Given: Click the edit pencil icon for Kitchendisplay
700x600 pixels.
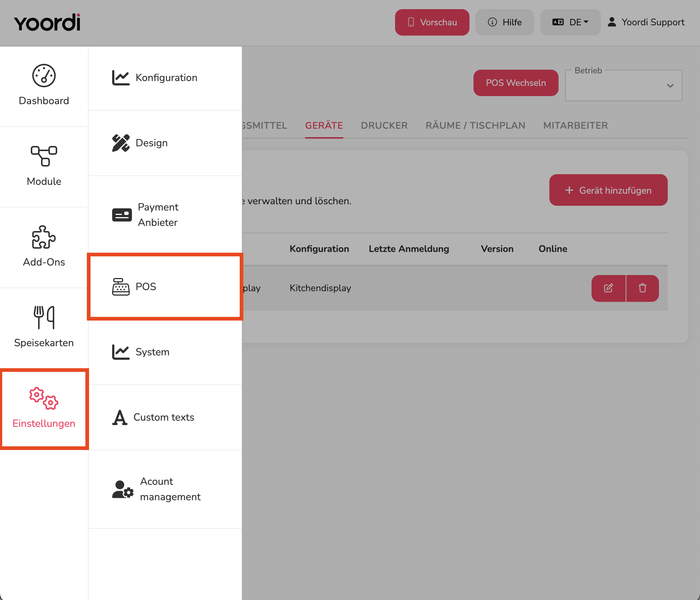Looking at the screenshot, I should click(608, 288).
